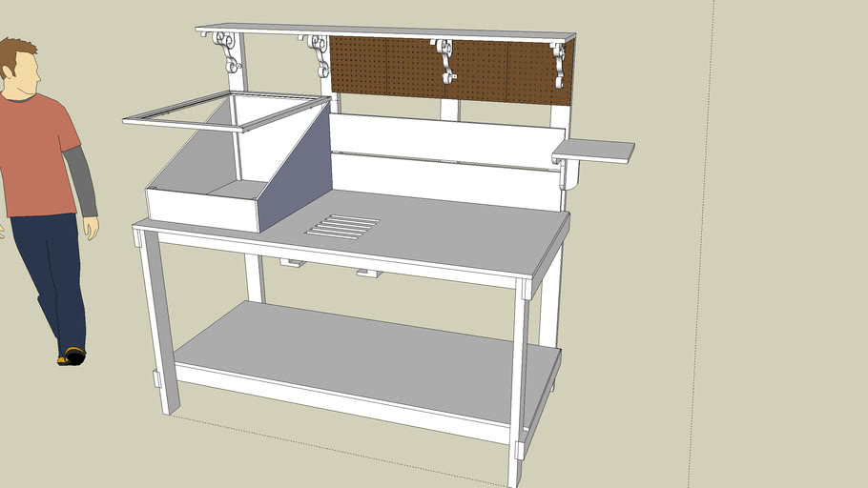
Task: Select the scroll bracket at pegboard's right edge
Action: 559,65
